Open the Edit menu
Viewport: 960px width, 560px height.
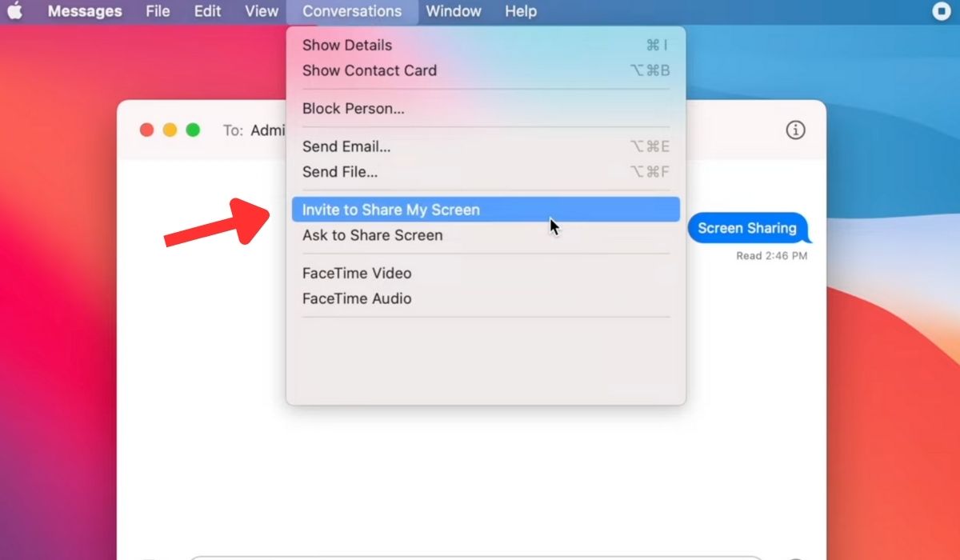point(207,11)
